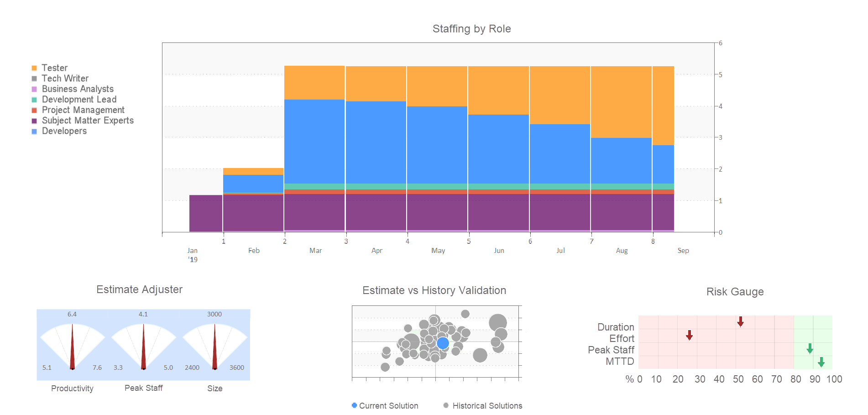Screen dimensions: 868x415
Task: Click the 80 percent risk axis label
Action: coord(796,379)
